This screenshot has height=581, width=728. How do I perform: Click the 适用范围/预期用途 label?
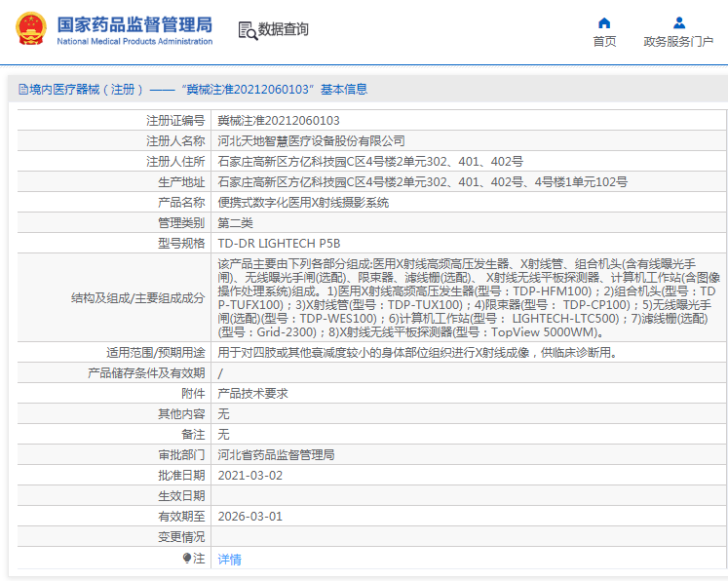pos(156,353)
